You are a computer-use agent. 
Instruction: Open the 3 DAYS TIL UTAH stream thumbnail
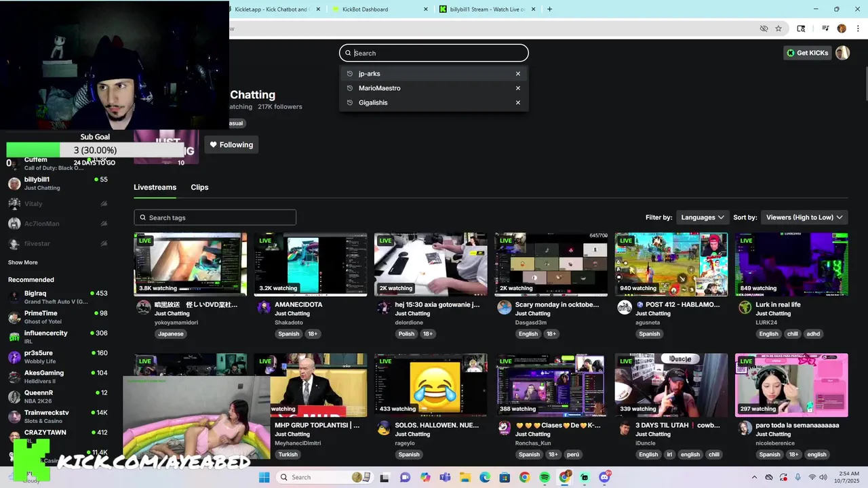click(x=671, y=384)
